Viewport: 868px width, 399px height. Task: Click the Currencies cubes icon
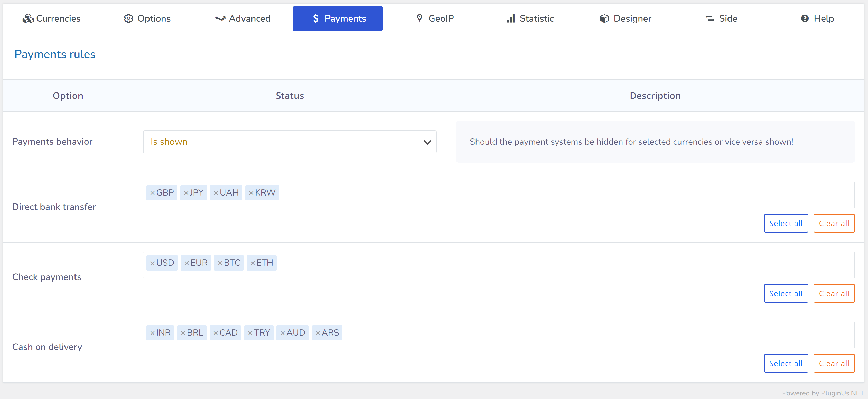click(x=28, y=18)
